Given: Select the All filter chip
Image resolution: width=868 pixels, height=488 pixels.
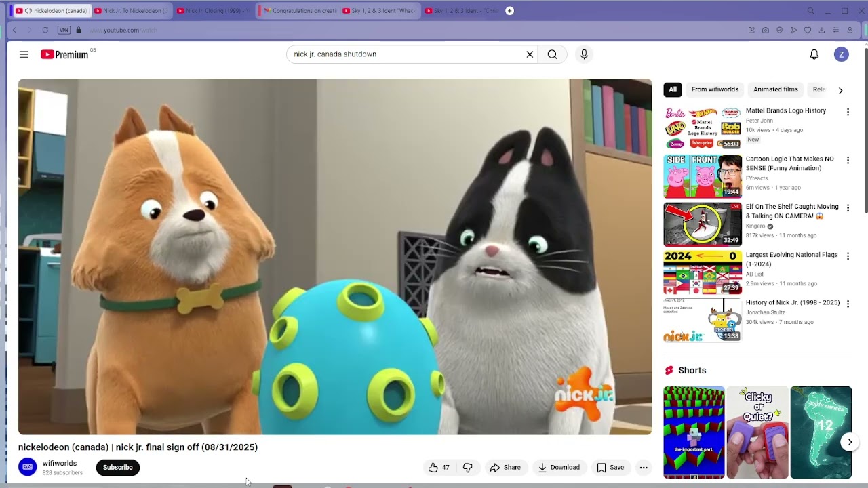Looking at the screenshot, I should click(x=673, y=89).
